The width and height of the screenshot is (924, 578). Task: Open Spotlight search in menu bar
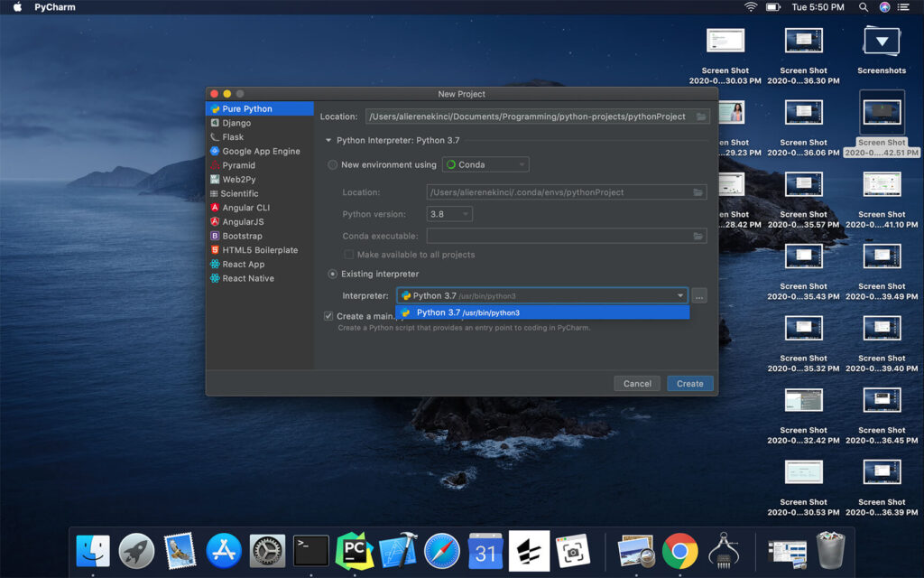pos(864,7)
